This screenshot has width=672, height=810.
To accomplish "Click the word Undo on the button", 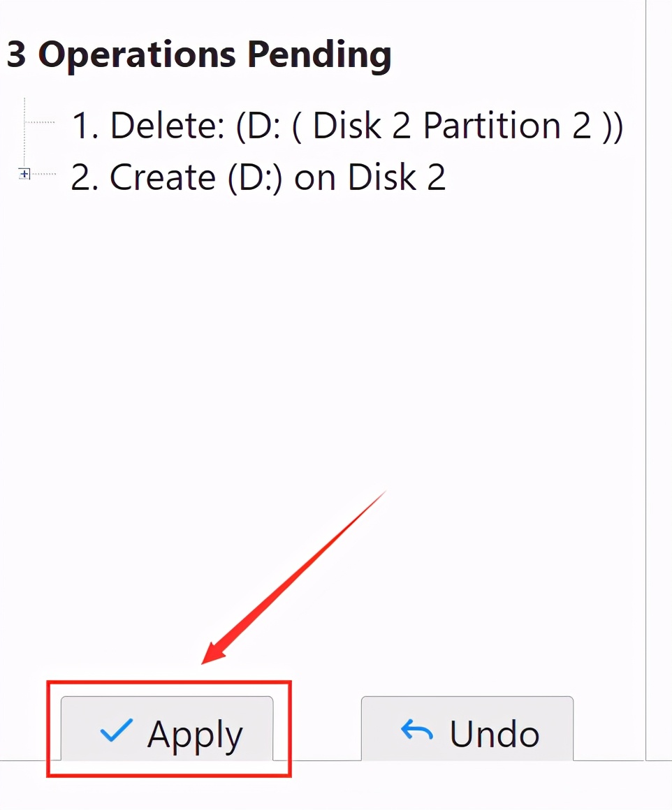I will tap(495, 735).
